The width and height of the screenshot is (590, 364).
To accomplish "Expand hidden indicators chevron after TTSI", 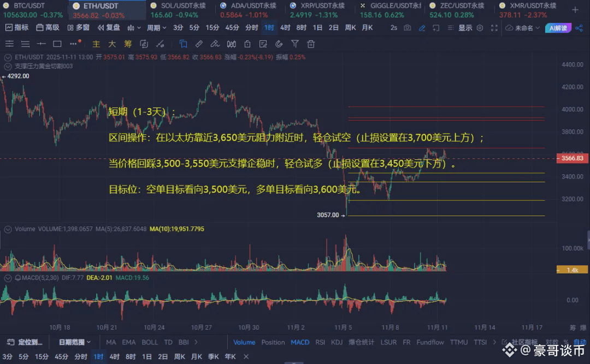I will pos(494,342).
